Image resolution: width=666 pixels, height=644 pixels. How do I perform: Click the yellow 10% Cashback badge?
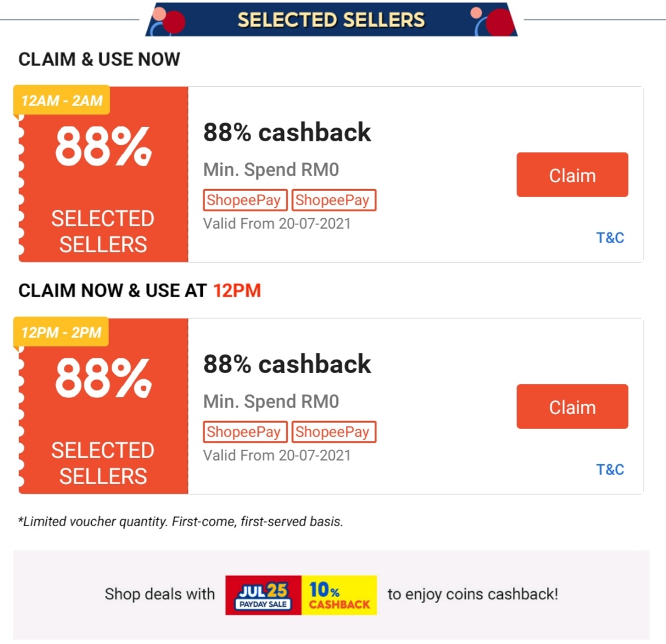click(x=339, y=595)
